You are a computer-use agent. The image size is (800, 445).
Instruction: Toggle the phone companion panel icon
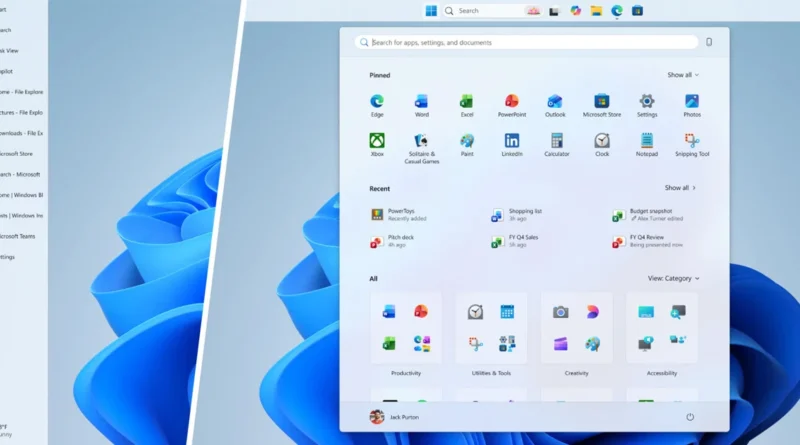coord(709,42)
